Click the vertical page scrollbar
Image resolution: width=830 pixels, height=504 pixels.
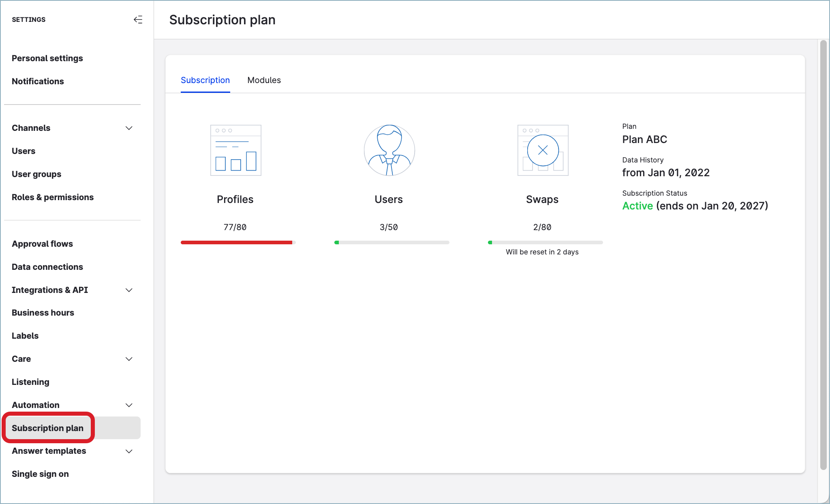click(x=823, y=254)
